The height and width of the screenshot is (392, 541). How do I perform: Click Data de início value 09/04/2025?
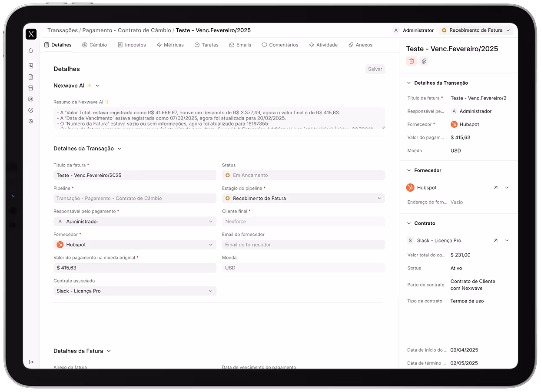[x=464, y=350]
